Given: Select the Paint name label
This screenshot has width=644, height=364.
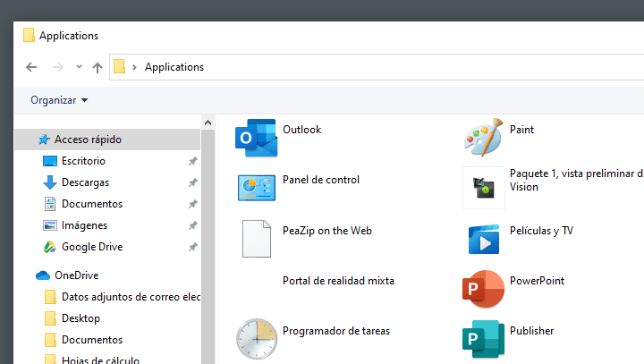Looking at the screenshot, I should point(521,130).
